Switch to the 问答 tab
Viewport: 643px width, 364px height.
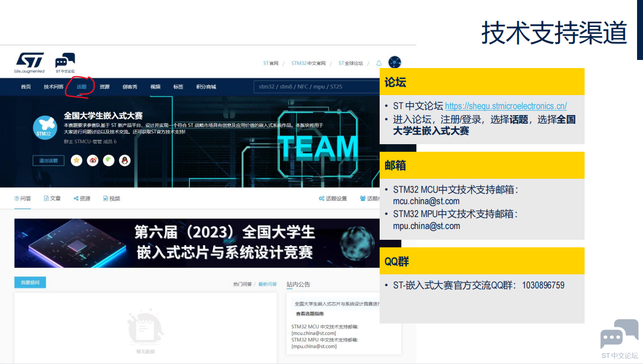[x=23, y=199]
